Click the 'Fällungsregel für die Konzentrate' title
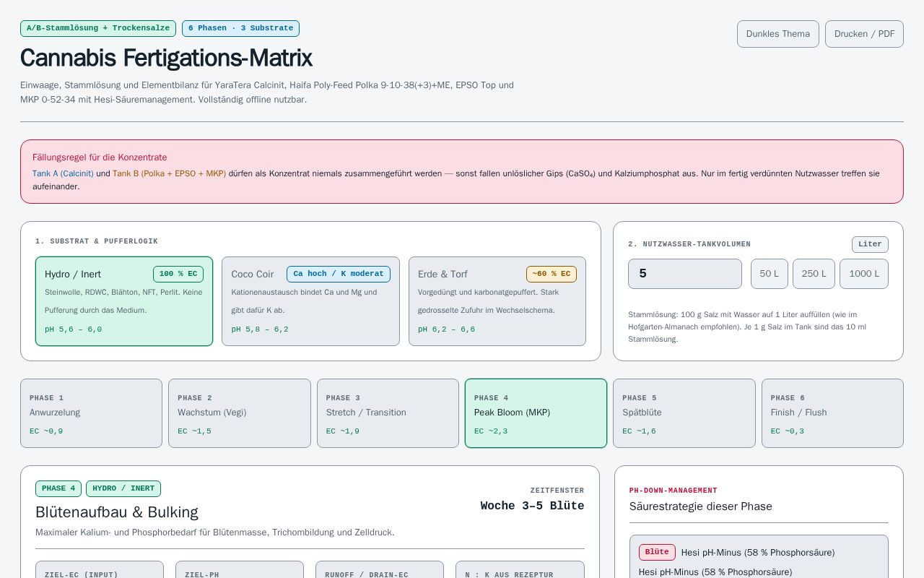Viewport: 924px width, 578px height. pos(100,158)
